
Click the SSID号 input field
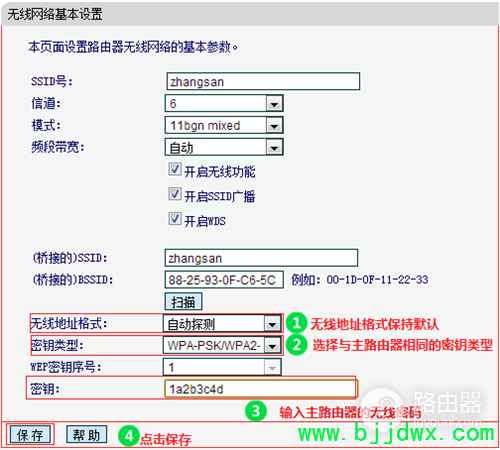coord(263,81)
